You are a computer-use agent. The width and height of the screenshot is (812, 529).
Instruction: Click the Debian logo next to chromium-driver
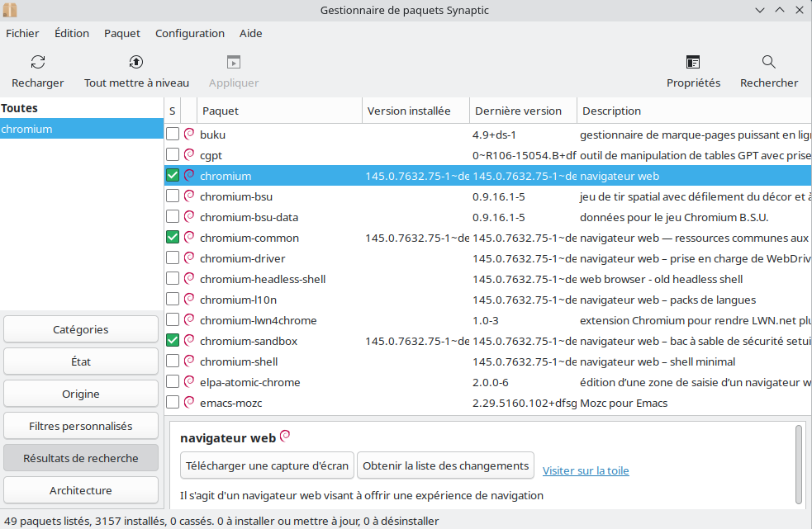coord(189,258)
